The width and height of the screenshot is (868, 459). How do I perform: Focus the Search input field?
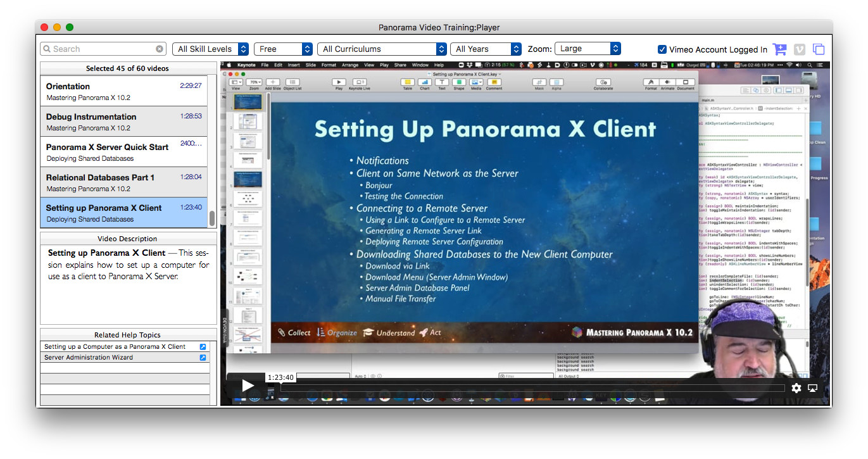click(x=103, y=49)
